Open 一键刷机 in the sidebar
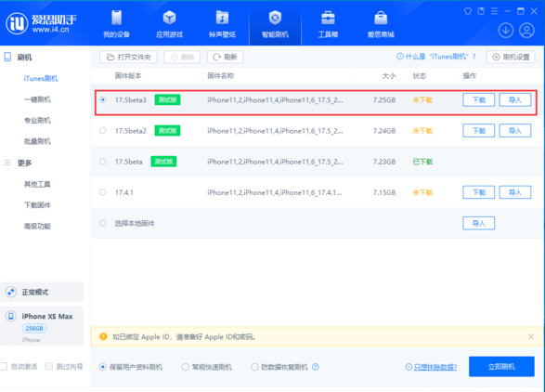This screenshot has width=545, height=392. [x=37, y=99]
